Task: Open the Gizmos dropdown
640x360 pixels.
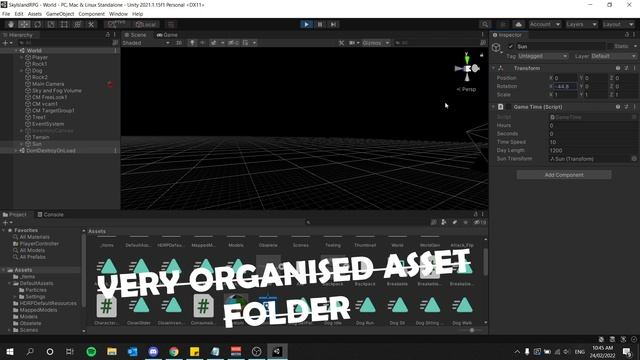Action: coord(375,43)
